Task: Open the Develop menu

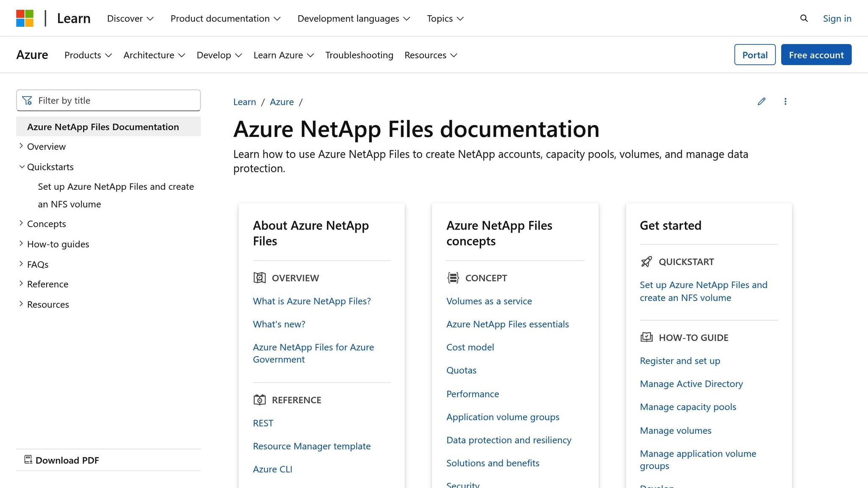Action: pyautogui.click(x=219, y=55)
